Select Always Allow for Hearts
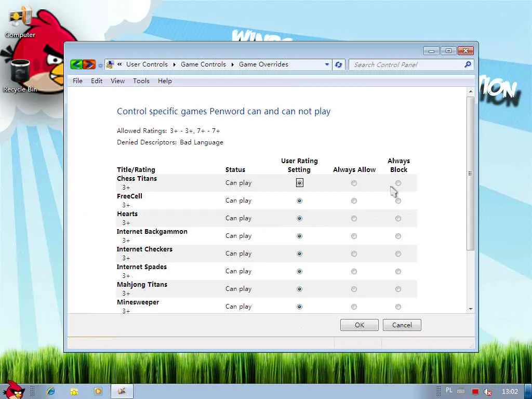Image resolution: width=532 pixels, height=399 pixels. (354, 219)
